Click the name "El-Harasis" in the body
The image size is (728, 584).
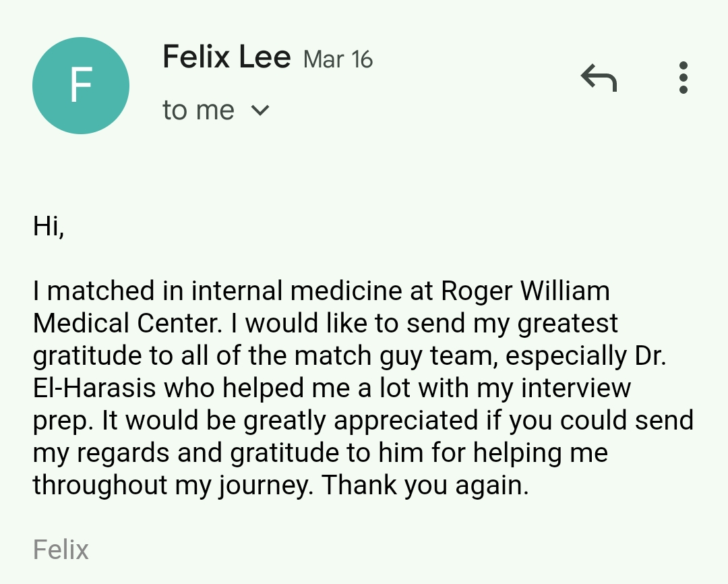pyautogui.click(x=94, y=388)
